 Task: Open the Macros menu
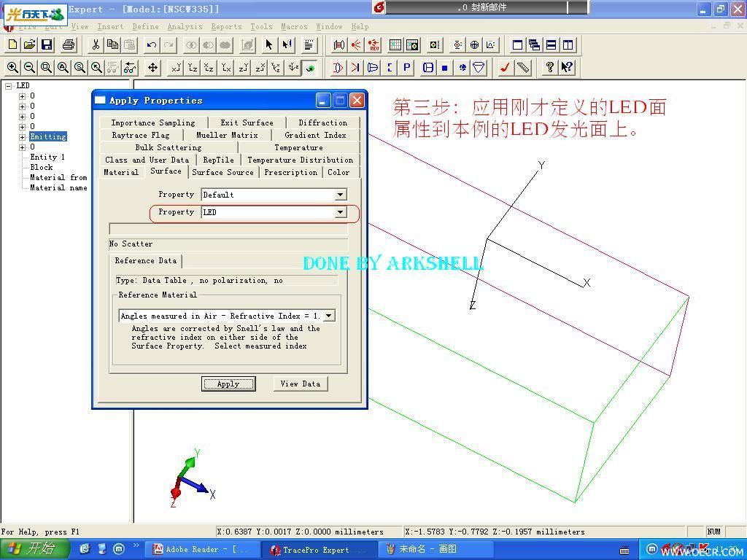click(x=294, y=27)
